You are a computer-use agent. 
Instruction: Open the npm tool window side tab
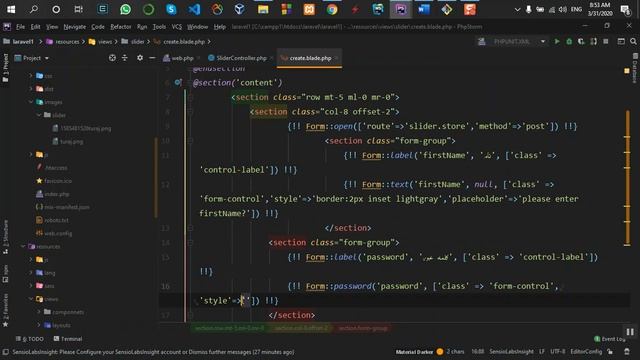coord(5,273)
